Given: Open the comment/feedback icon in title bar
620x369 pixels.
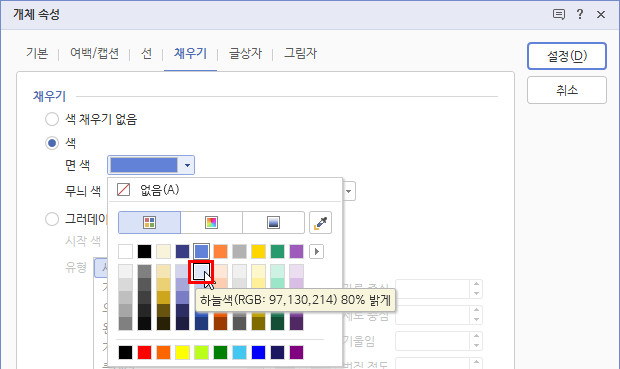Looking at the screenshot, I should (x=558, y=15).
